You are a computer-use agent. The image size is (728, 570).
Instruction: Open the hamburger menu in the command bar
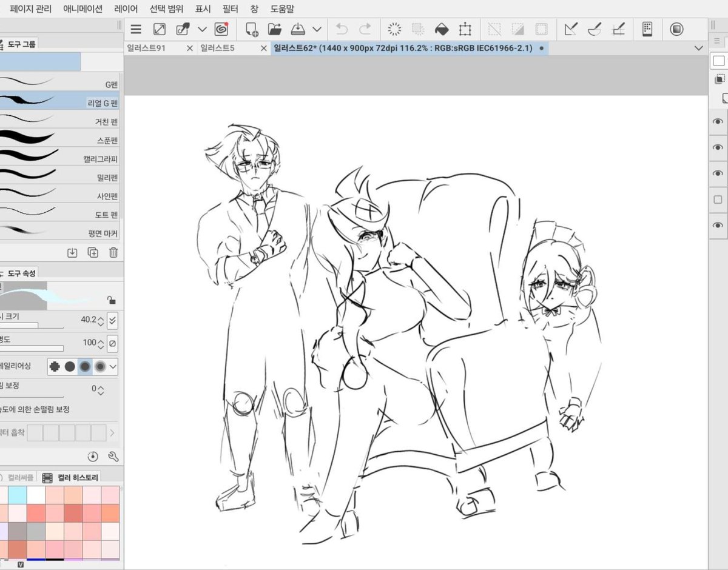pyautogui.click(x=136, y=29)
